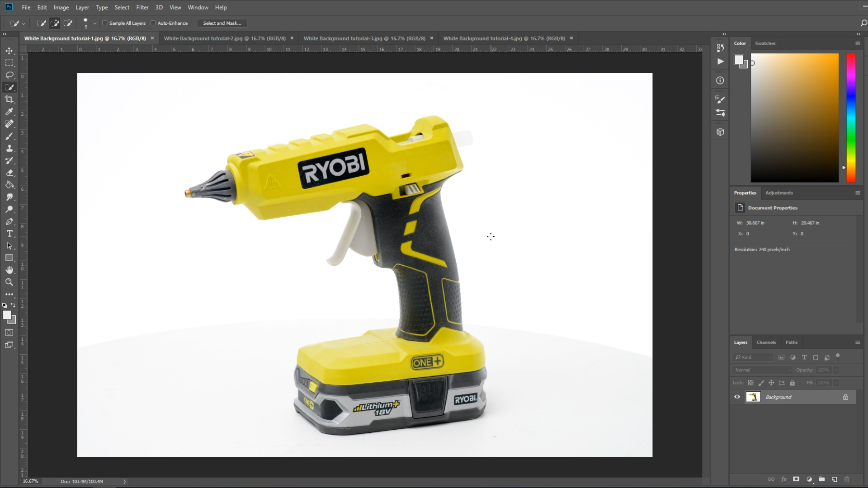Click the hue slider strip
The width and height of the screenshot is (868, 488).
851,118
